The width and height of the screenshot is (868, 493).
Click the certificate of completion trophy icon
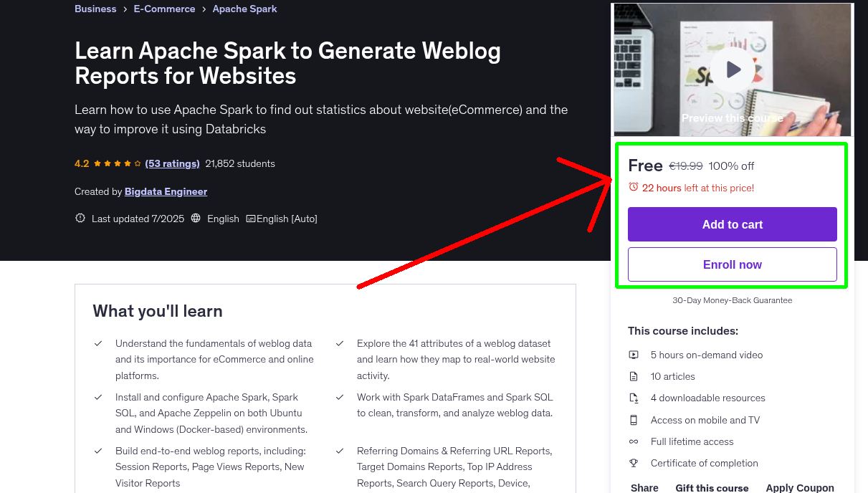point(634,463)
